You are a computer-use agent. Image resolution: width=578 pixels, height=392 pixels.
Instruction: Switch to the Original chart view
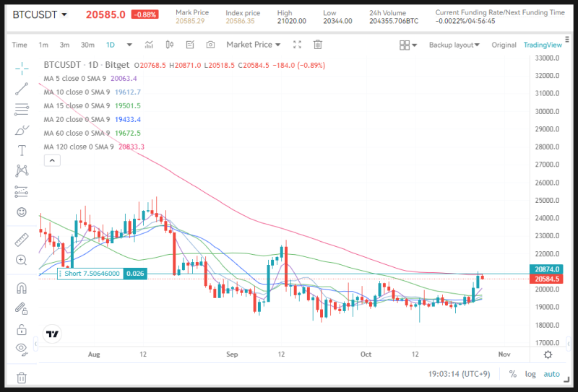point(504,45)
